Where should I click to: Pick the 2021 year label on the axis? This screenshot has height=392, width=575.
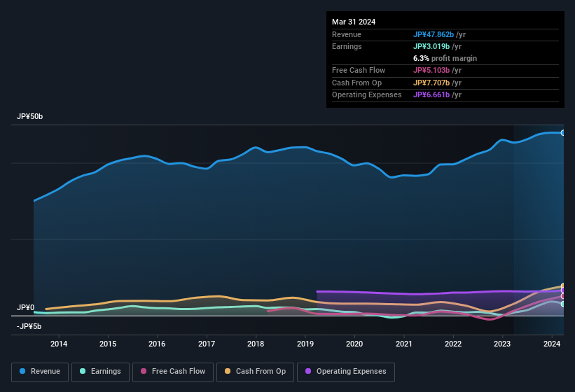coord(403,344)
